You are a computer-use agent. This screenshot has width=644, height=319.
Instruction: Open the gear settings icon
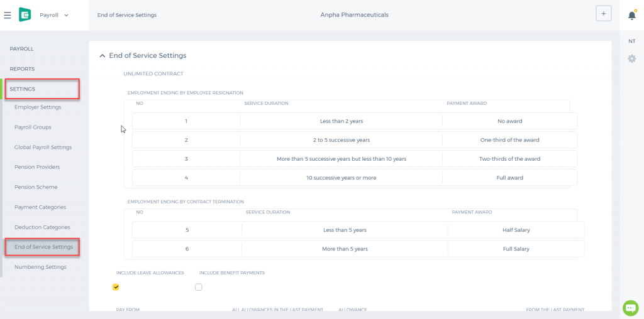tap(631, 58)
